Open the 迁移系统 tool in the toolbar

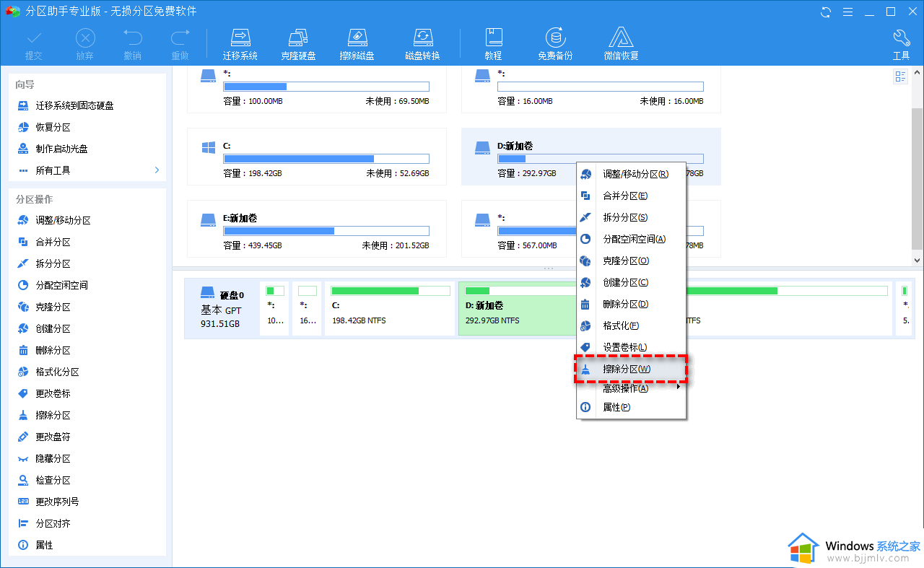(x=240, y=45)
